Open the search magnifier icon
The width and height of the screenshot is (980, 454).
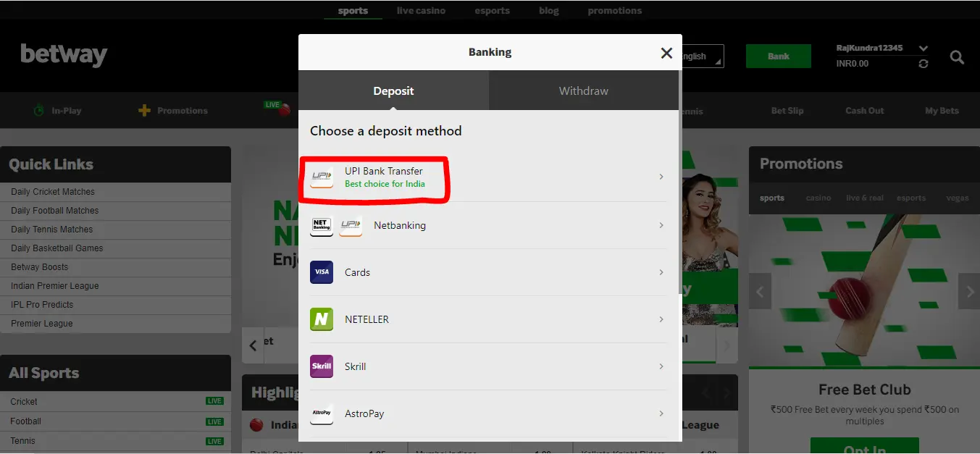tap(957, 57)
